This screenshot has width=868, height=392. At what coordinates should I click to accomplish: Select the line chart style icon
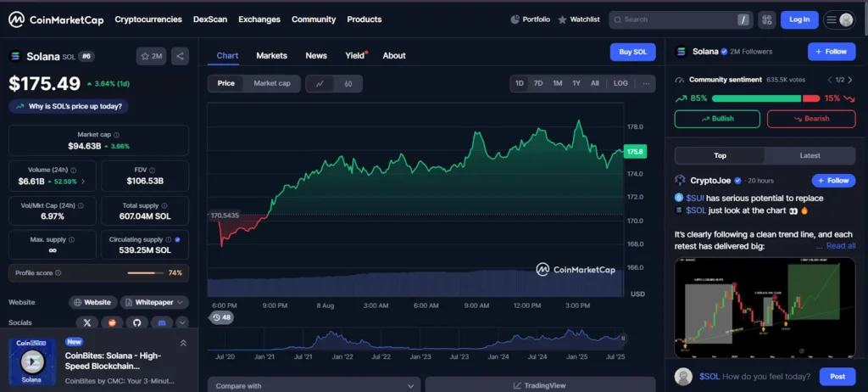(320, 84)
